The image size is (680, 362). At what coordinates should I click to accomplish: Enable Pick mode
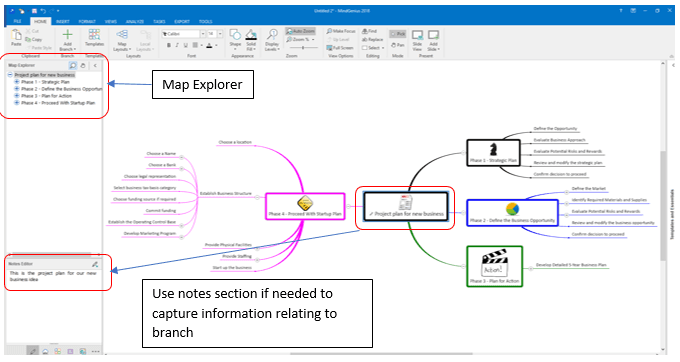(x=398, y=34)
